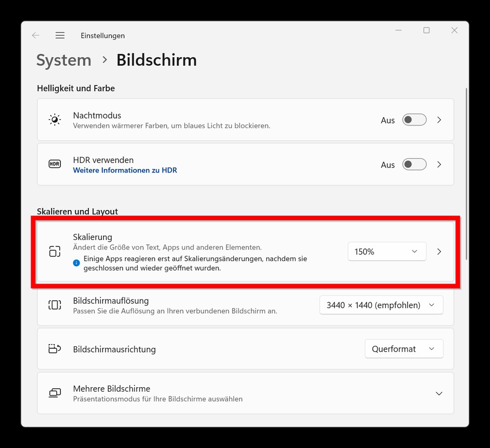
Task: Click the Mehrere Bildschirme monitors icon
Action: (x=54, y=393)
